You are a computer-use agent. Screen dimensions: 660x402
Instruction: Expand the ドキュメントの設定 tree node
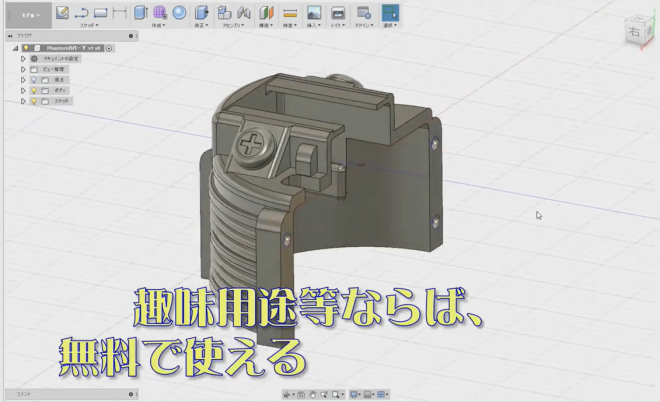tap(23, 59)
